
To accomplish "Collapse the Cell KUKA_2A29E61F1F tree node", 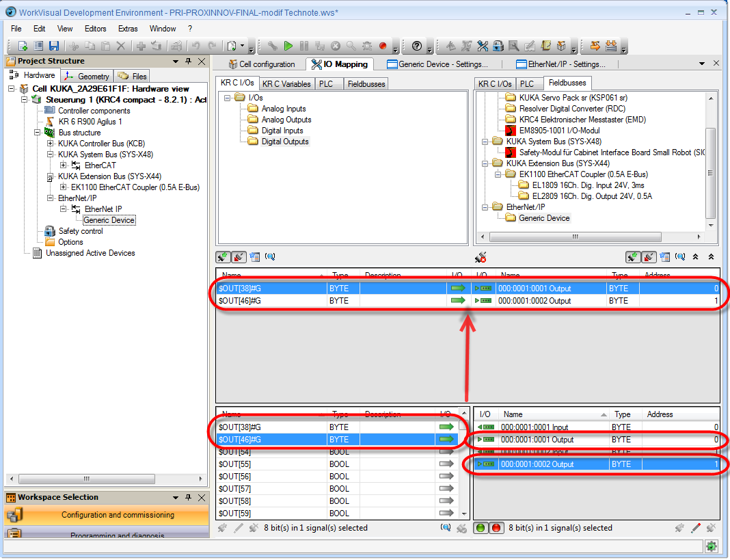I will (x=12, y=88).
